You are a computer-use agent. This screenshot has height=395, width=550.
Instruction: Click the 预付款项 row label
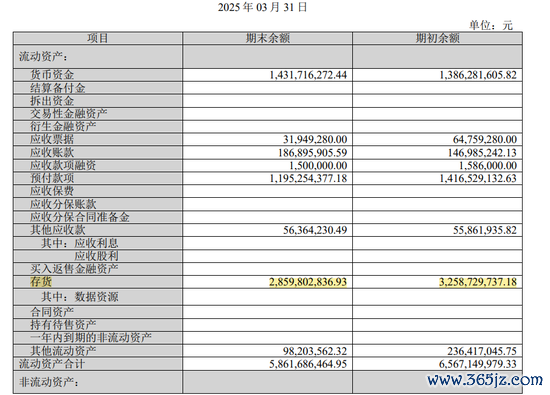tap(52, 178)
